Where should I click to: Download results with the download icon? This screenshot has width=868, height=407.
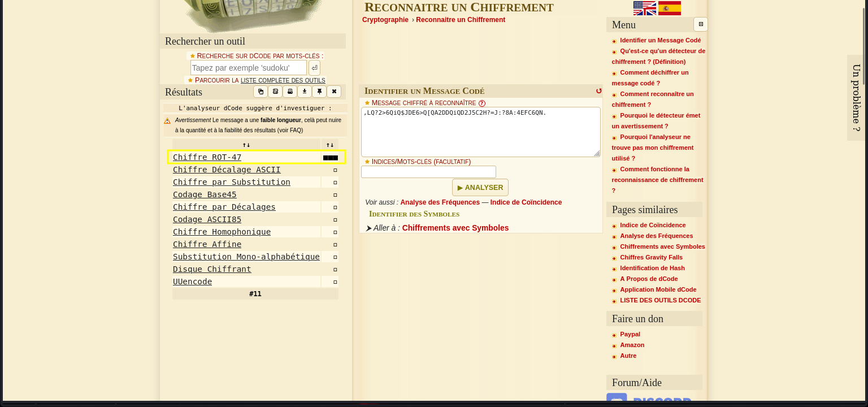[305, 92]
